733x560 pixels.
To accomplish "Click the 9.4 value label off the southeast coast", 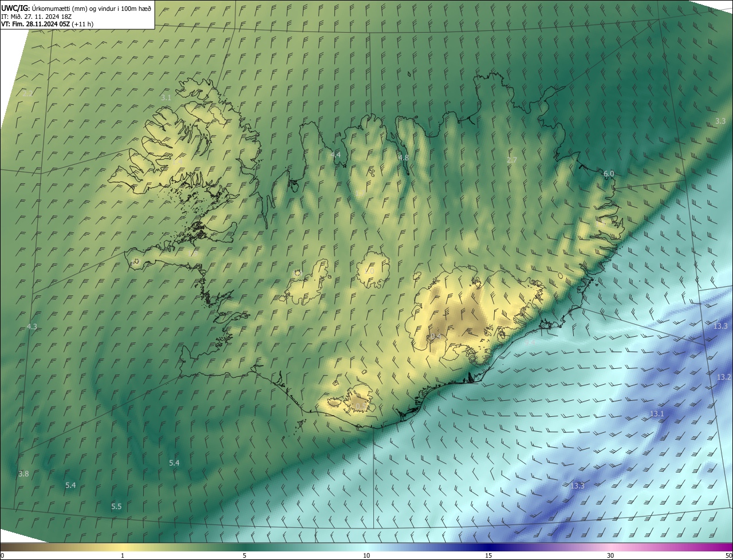I will click(x=531, y=342).
